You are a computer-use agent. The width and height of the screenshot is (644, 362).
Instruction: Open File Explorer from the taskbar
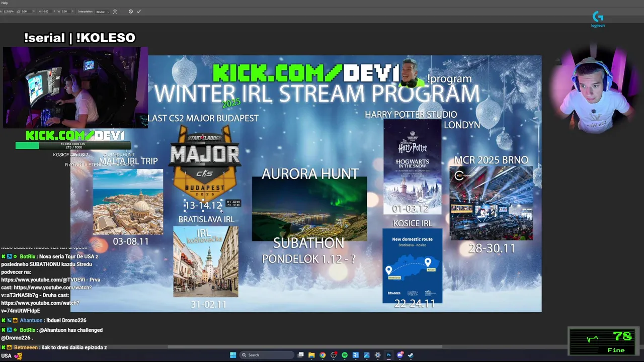[x=311, y=355]
